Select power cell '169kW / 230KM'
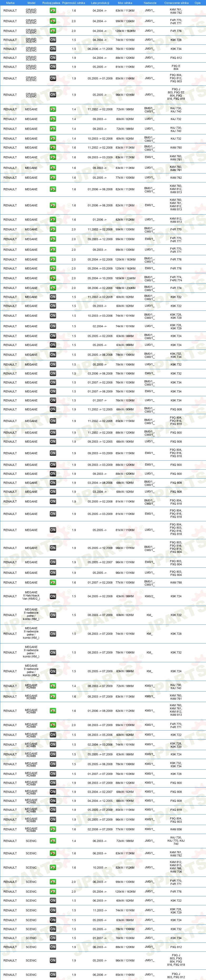Image resolution: width=206 pixels, height=980 pixels. [125, 288]
